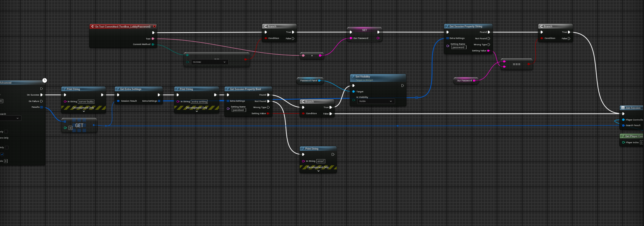Click True pin on Branch beside On Text Committed
The width and height of the screenshot is (644, 226).
[x=293, y=32]
